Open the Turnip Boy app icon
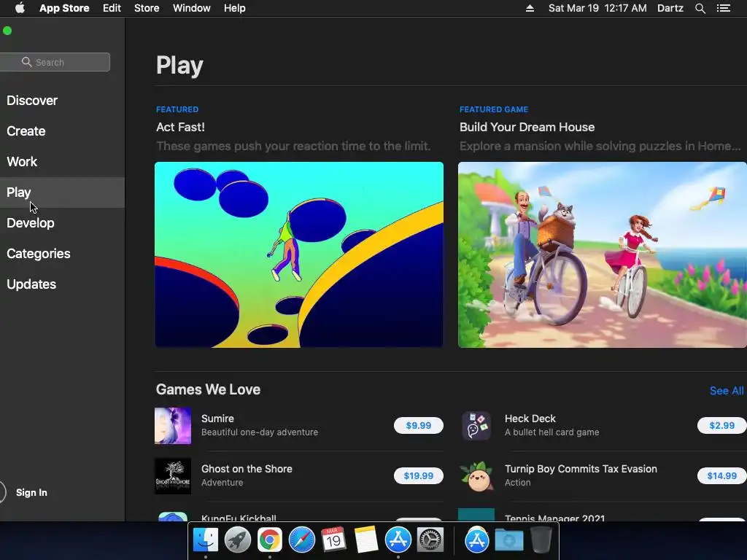The width and height of the screenshot is (747, 560). tap(477, 476)
